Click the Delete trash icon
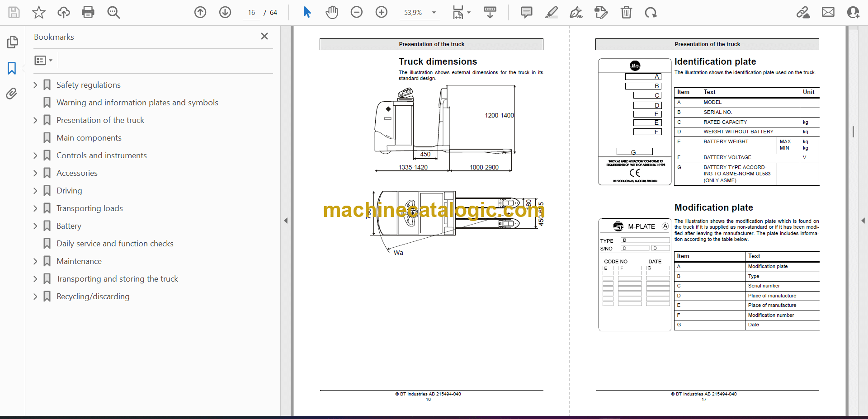868x419 pixels. tap(626, 12)
